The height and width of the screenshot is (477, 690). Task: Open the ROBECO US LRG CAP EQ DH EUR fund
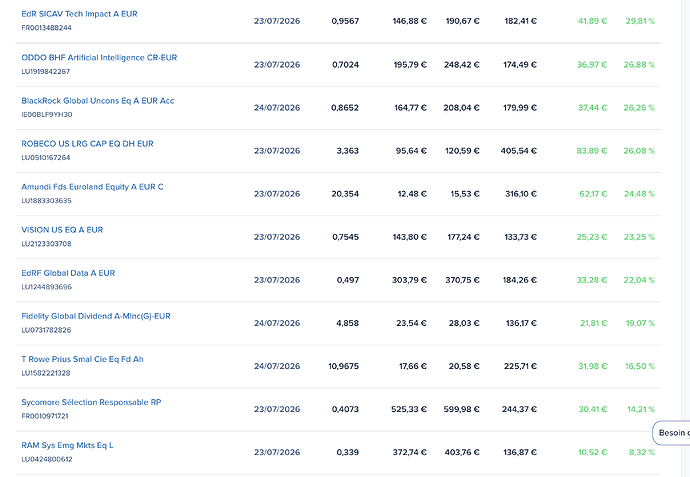point(87,144)
